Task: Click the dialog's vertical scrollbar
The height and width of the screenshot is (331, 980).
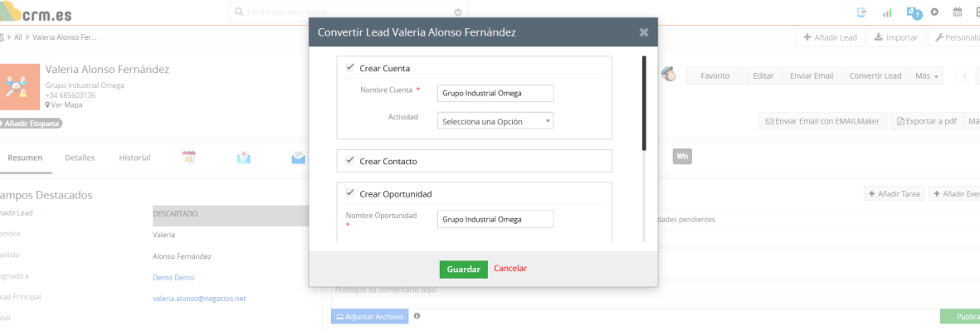Action: (x=644, y=103)
